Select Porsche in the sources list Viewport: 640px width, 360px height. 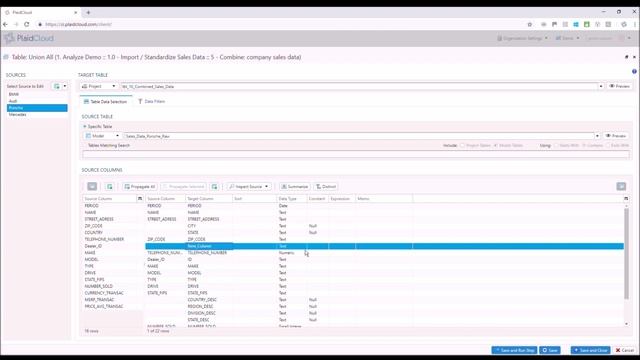[37, 108]
